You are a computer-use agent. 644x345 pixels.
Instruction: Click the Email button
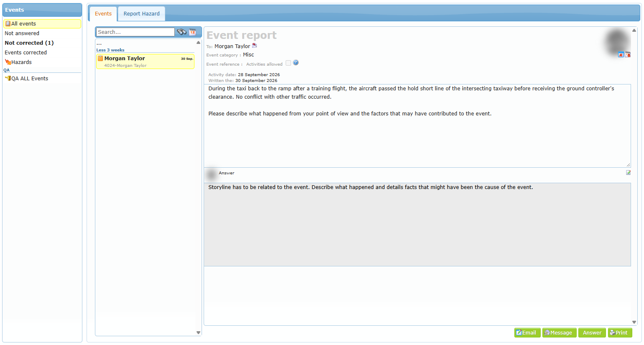click(527, 333)
